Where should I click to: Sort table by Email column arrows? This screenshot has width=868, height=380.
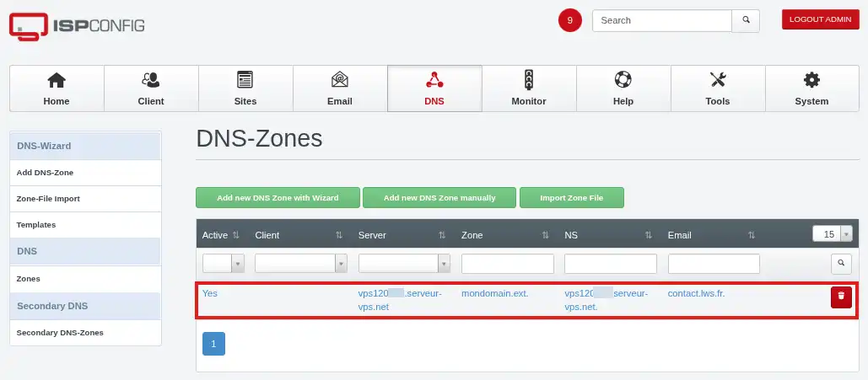tap(752, 235)
